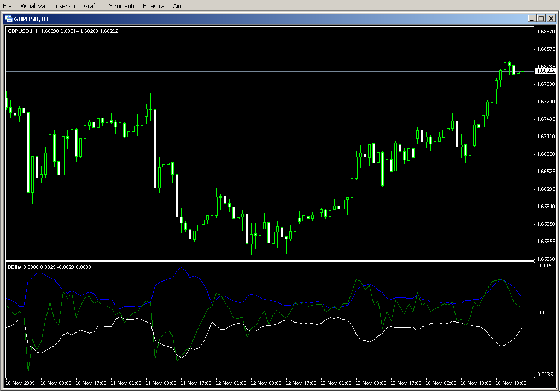Click the 10 Nov 09:00 time label
The width and height of the screenshot is (560, 392).
tap(56, 383)
